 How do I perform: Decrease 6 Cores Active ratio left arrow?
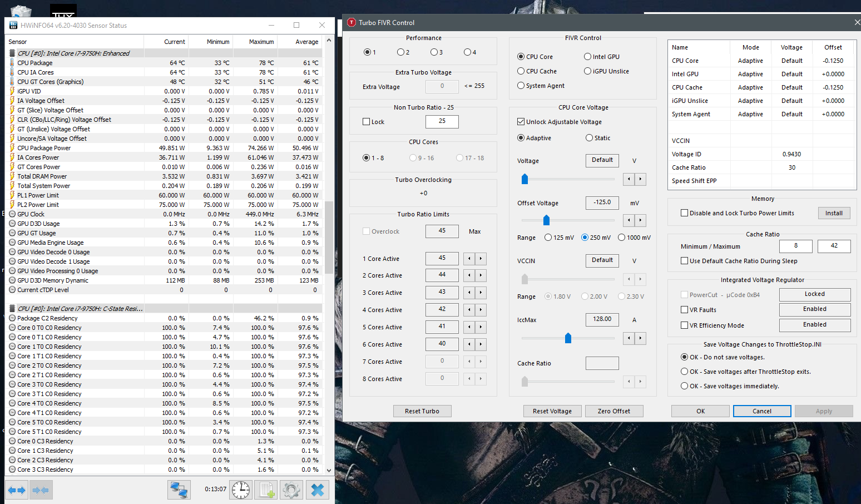coord(469,344)
